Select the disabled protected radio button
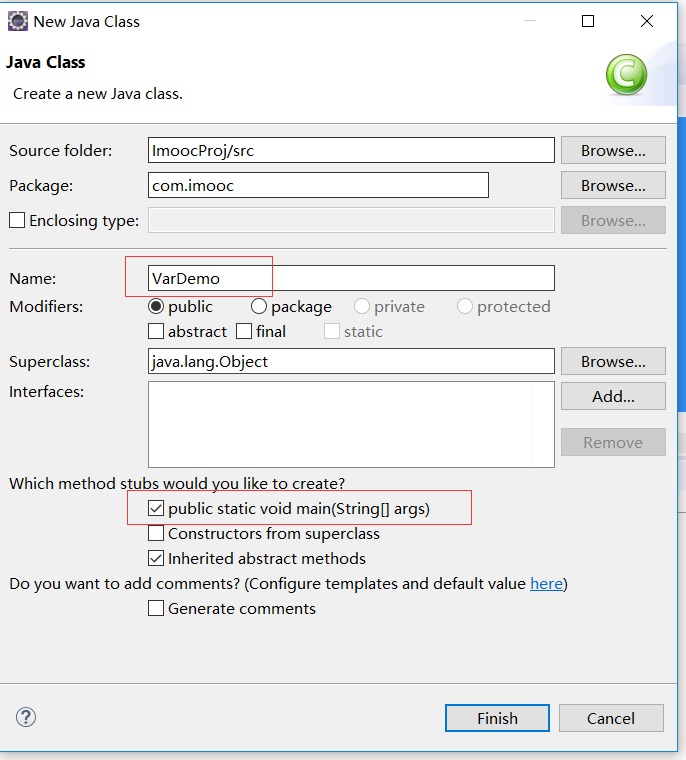The width and height of the screenshot is (686, 760). click(x=464, y=306)
